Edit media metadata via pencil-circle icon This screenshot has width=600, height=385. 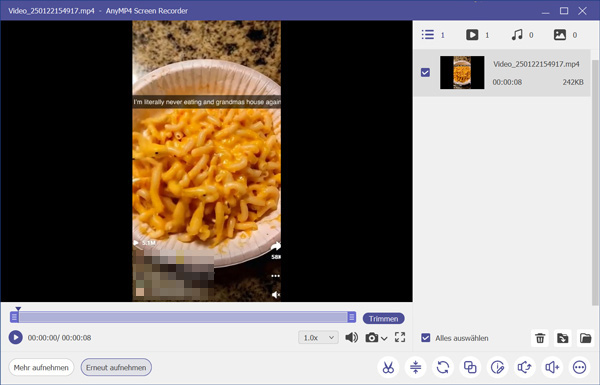pos(497,367)
